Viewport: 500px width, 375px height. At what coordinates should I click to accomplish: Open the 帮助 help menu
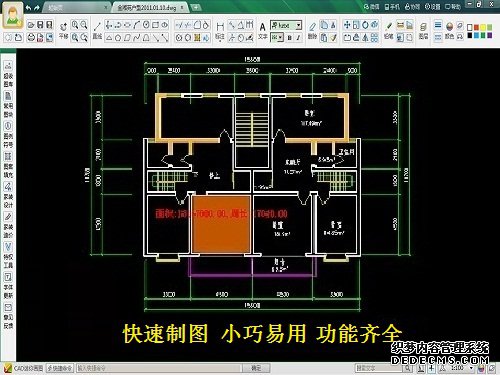tap(453, 6)
